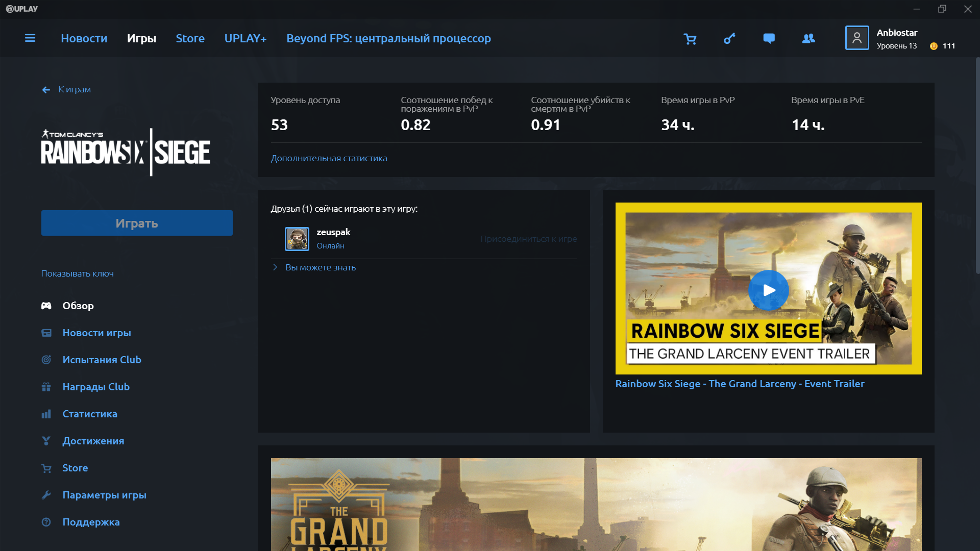This screenshot has height=551, width=980.
Task: Open Beyond FPS: центральный процессор tab
Action: click(x=388, y=38)
